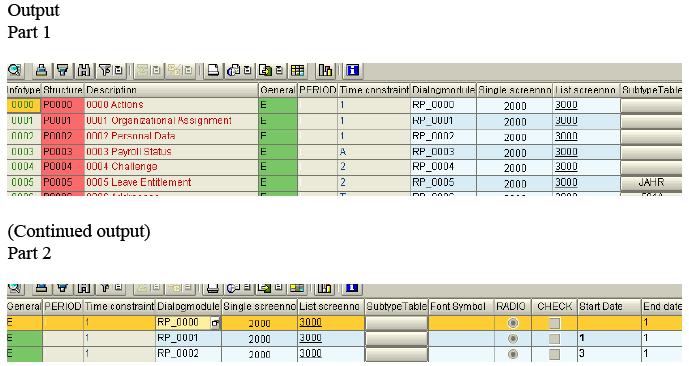Screen dimensions: 689x366
Task: Open search help button beside RP_0000 in Part 2
Action: tap(215, 323)
